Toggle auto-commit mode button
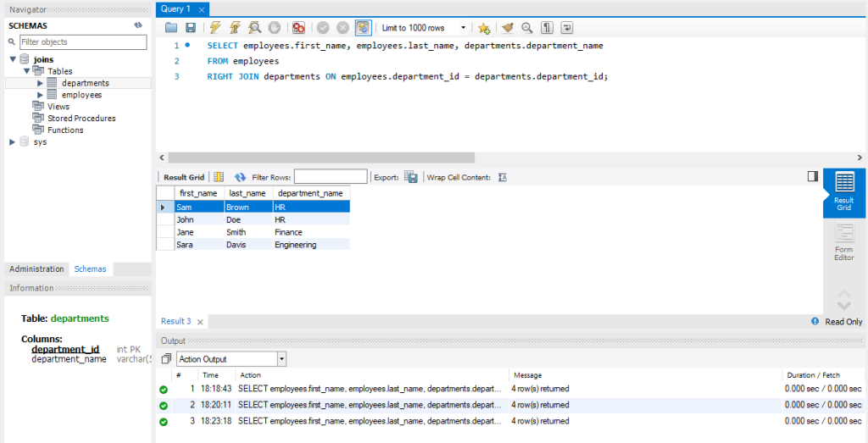The width and height of the screenshot is (868, 443). [x=363, y=28]
